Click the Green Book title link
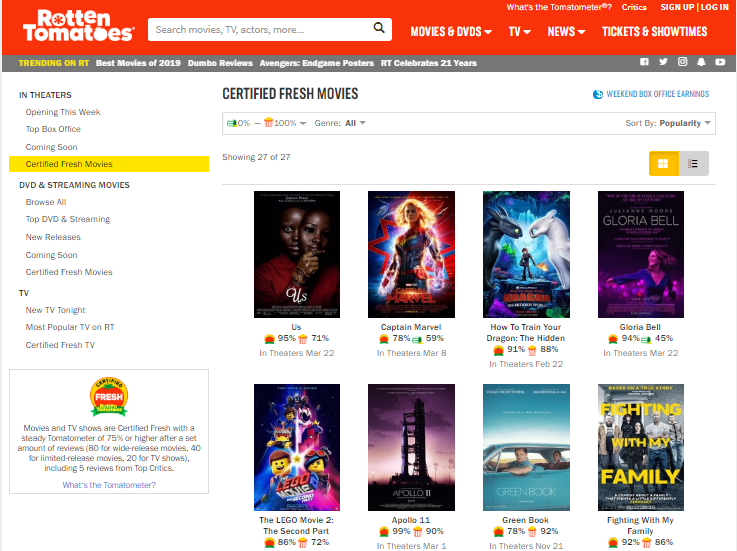737x551 pixels. [x=525, y=520]
